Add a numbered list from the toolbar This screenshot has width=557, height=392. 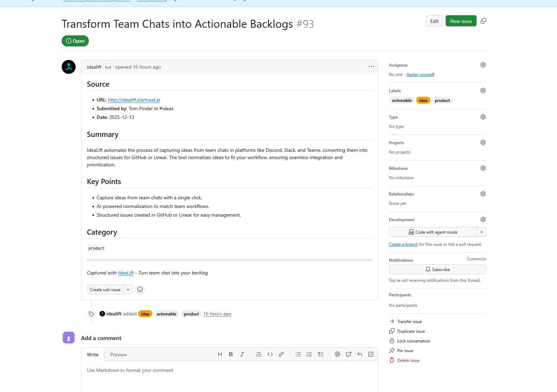click(309, 354)
